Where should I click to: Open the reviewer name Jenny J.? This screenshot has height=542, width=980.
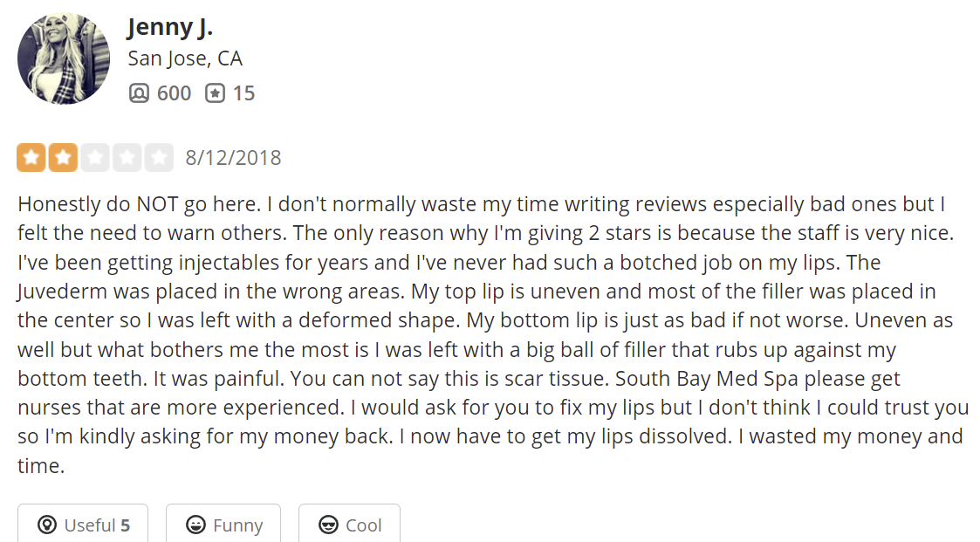(x=170, y=27)
